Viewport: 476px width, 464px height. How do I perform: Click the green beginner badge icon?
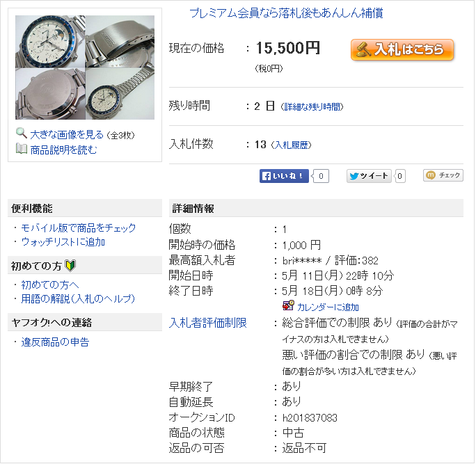pyautogui.click(x=71, y=266)
